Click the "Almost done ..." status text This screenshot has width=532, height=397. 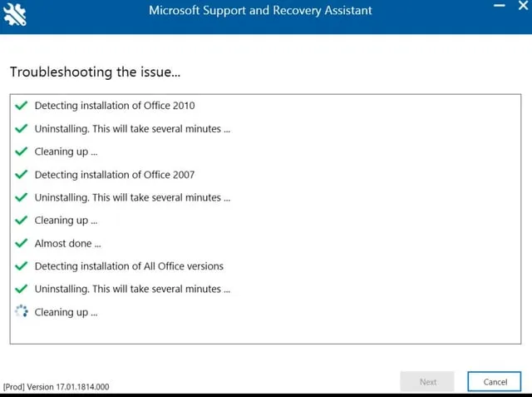click(67, 244)
